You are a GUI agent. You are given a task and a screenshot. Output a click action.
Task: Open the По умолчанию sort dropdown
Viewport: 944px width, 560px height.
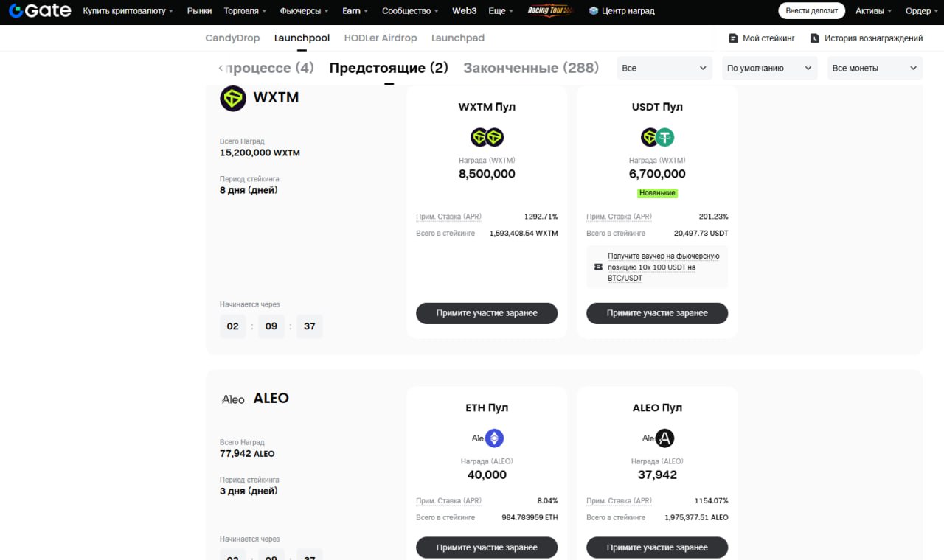pyautogui.click(x=770, y=68)
